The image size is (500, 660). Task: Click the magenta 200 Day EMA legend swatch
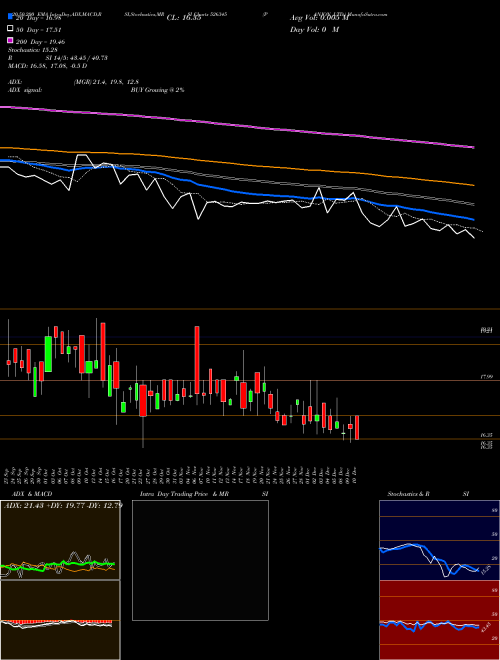point(11,40)
